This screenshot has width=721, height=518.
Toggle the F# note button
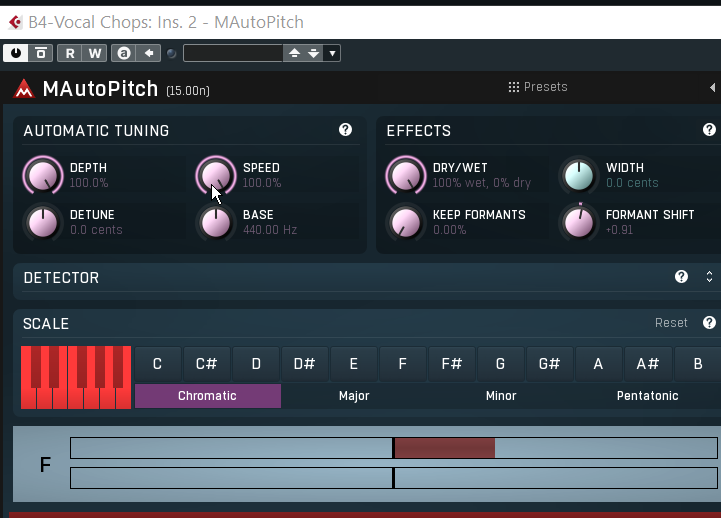coord(452,364)
